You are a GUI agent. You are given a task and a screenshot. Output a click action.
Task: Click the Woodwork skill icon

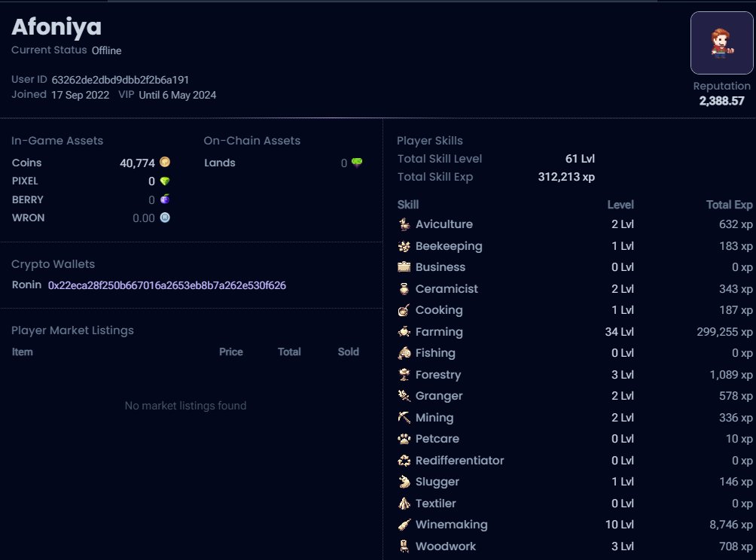click(x=404, y=546)
